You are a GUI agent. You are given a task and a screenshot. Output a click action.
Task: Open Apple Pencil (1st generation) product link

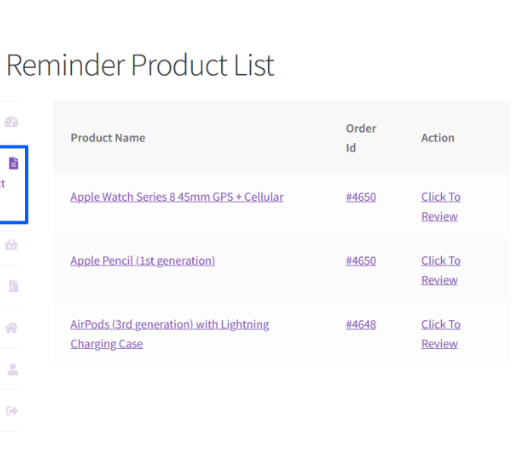tap(143, 261)
